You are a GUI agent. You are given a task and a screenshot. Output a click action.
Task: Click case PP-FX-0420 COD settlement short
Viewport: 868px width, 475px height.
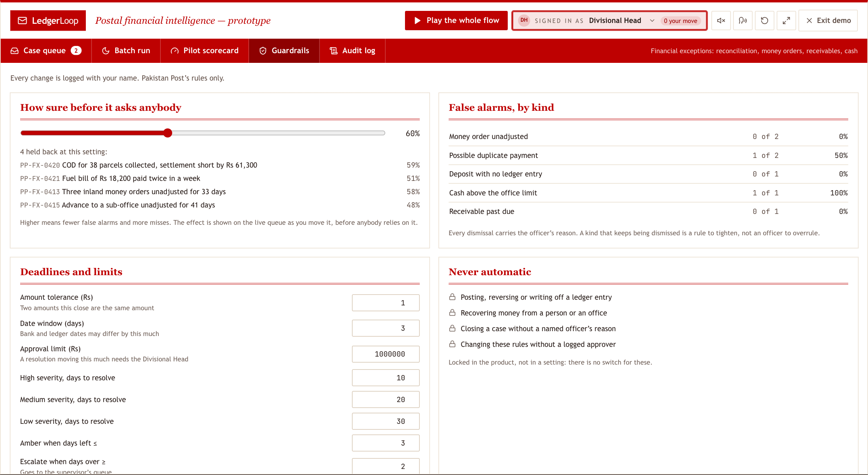tap(220, 165)
